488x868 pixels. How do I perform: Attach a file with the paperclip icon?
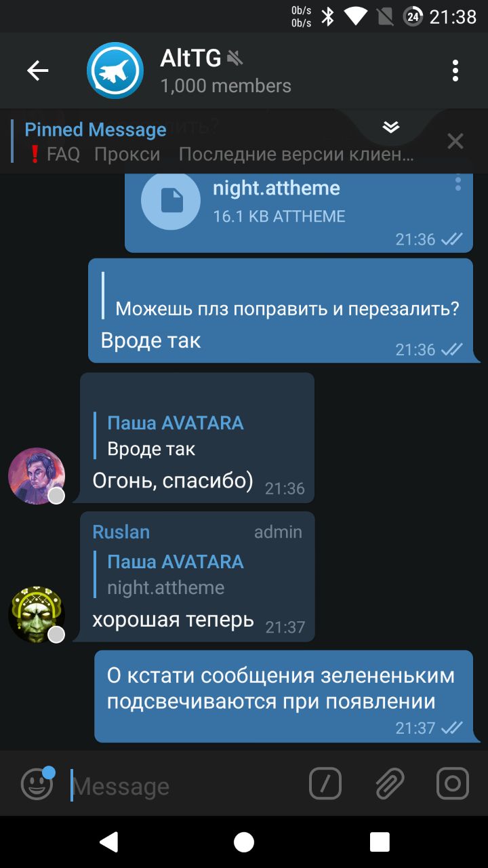click(390, 785)
